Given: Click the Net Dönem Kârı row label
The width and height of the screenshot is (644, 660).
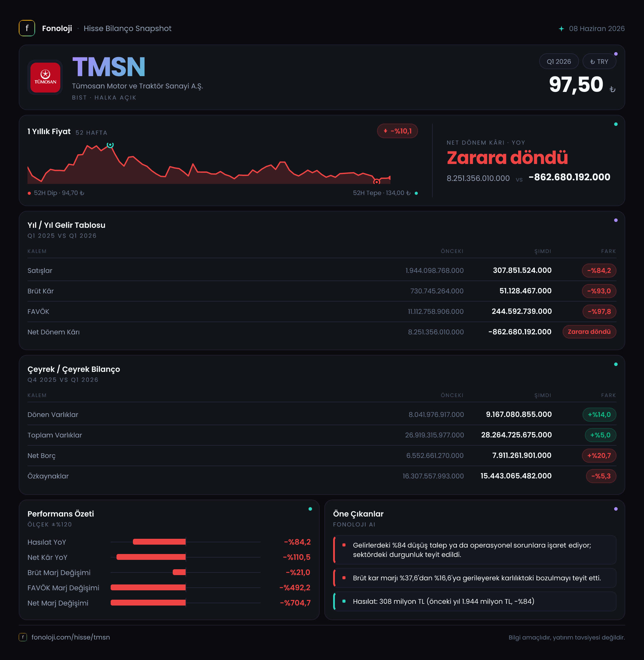Looking at the screenshot, I should pyautogui.click(x=54, y=332).
